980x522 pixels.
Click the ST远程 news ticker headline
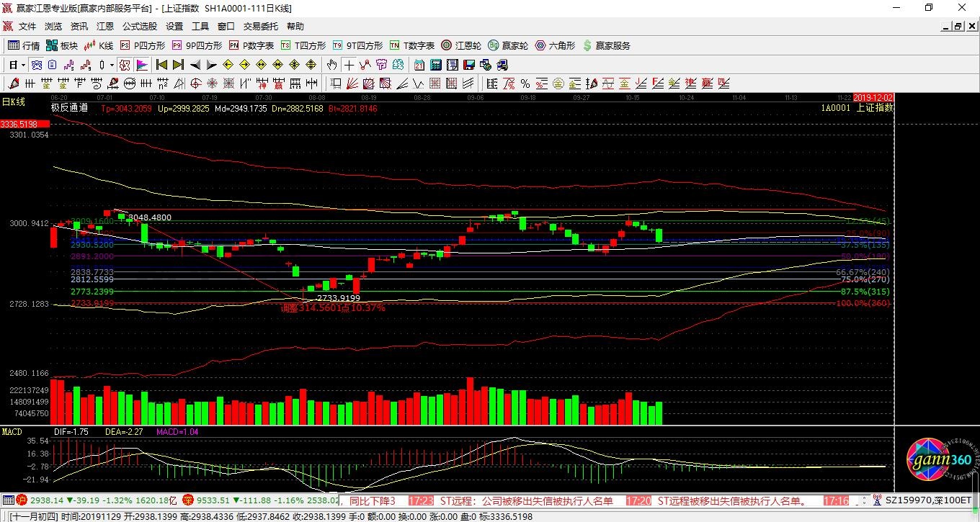(x=526, y=500)
